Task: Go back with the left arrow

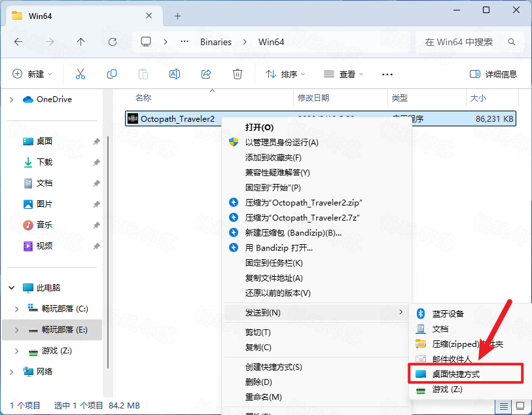Action: [18, 42]
